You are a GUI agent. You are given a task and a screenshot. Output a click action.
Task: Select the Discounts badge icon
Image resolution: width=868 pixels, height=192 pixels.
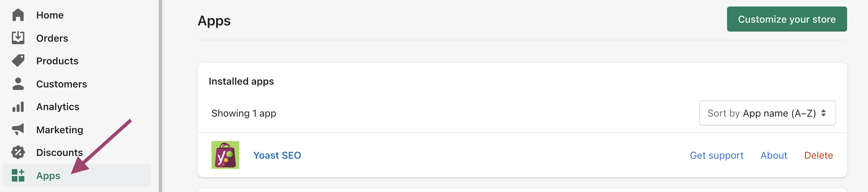tap(18, 152)
